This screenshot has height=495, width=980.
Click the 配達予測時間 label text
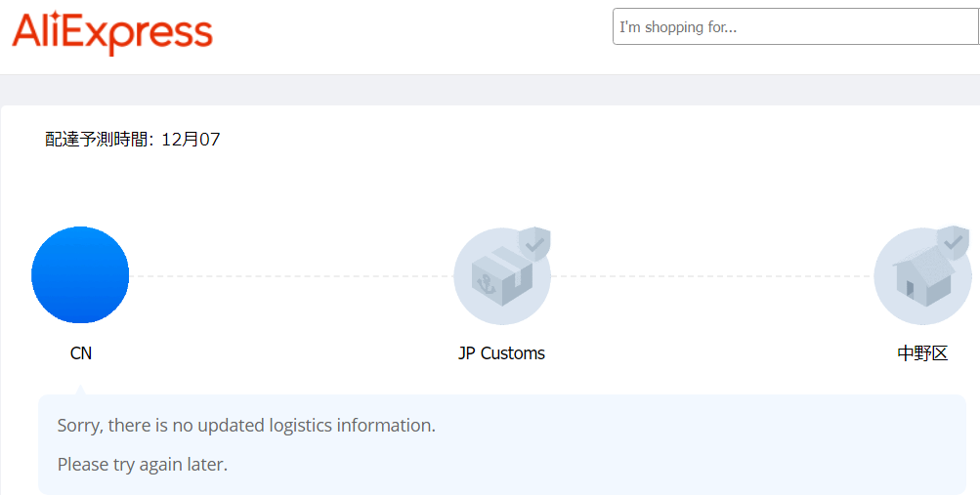tap(100, 140)
